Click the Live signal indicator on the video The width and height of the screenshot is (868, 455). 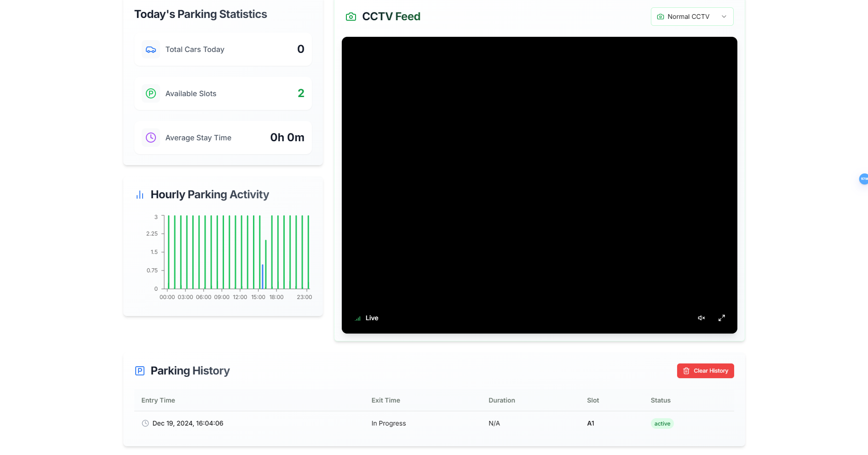click(367, 318)
